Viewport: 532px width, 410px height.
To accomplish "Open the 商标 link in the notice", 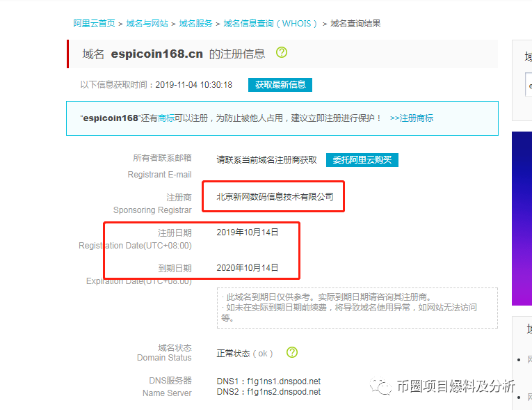I will [x=166, y=118].
